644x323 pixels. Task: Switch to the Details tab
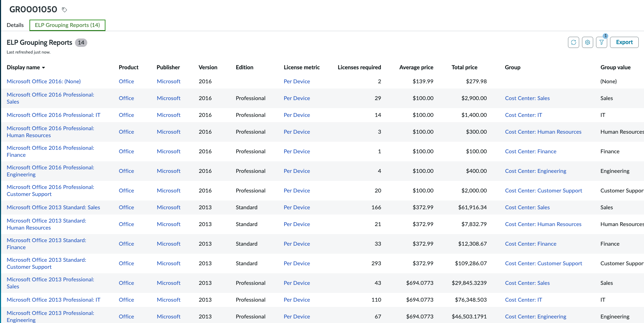tap(15, 25)
